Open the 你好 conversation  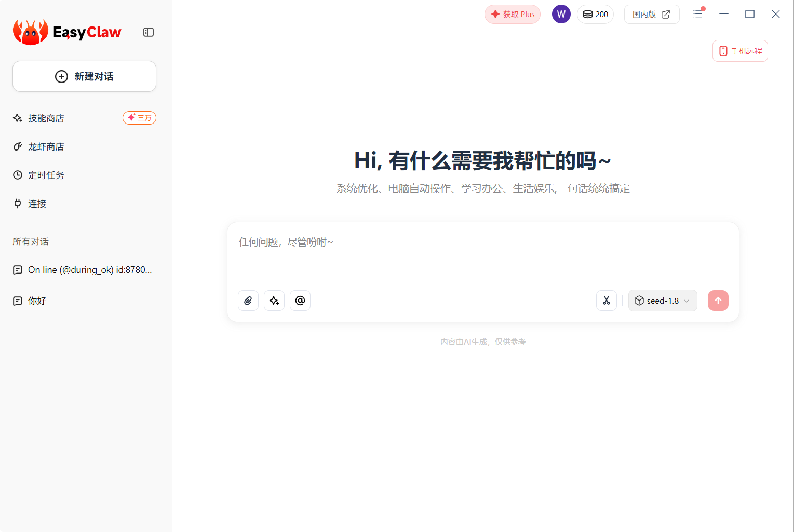tap(36, 301)
